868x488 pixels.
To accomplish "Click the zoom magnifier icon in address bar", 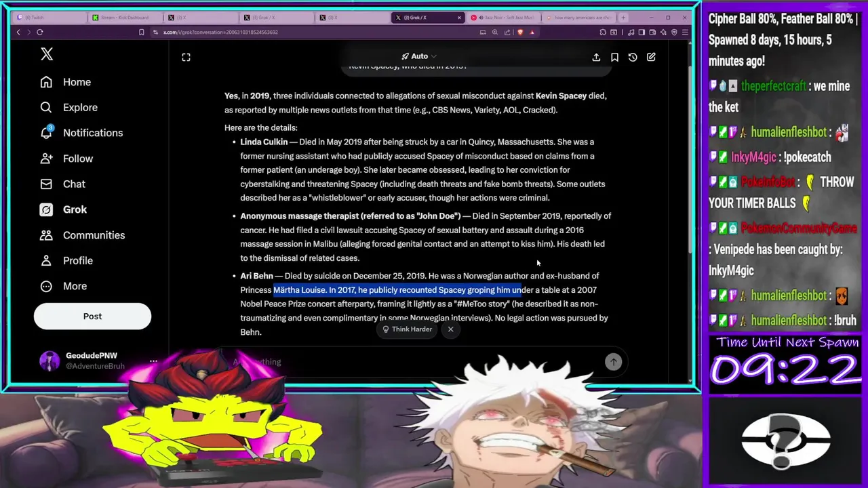I will coord(495,32).
